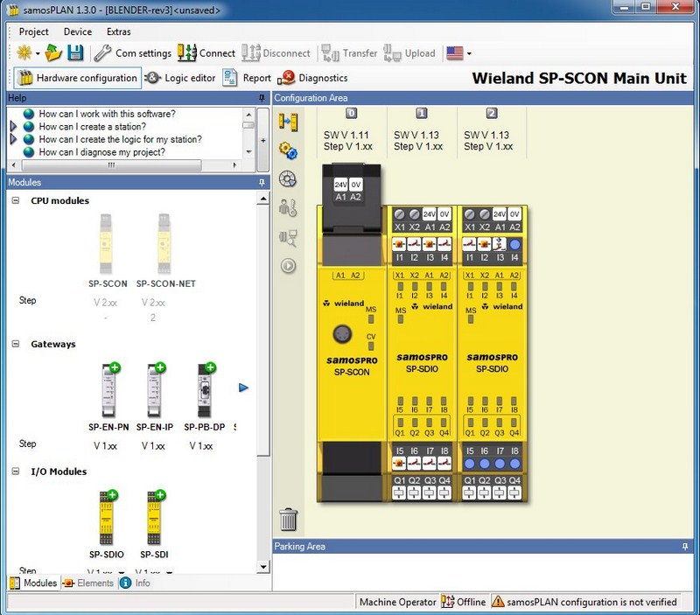Switch to the Info tab
Image resolution: width=700 pixels, height=615 pixels.
coord(136,583)
